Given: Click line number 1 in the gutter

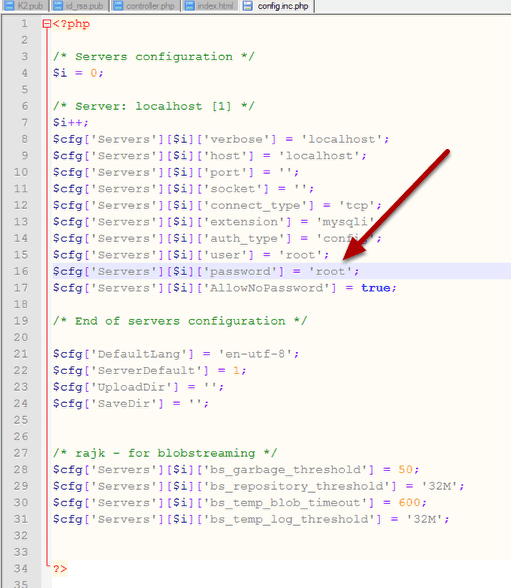Looking at the screenshot, I should pyautogui.click(x=24, y=24).
